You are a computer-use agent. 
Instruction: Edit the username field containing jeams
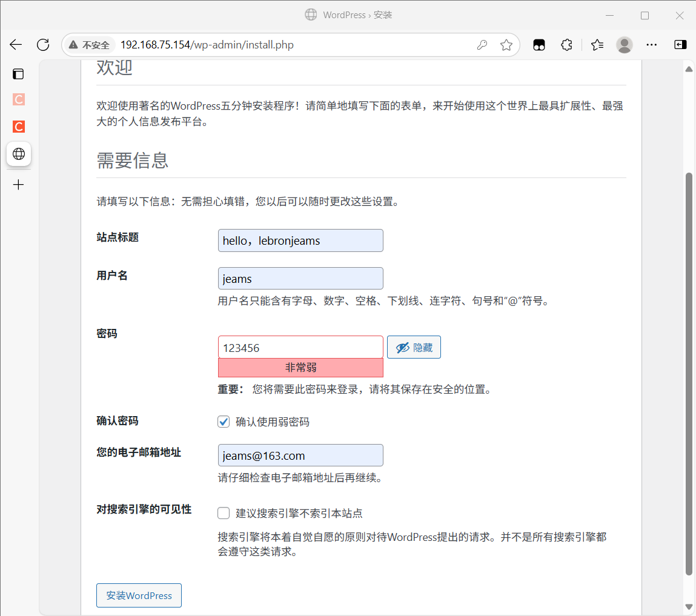(x=300, y=279)
